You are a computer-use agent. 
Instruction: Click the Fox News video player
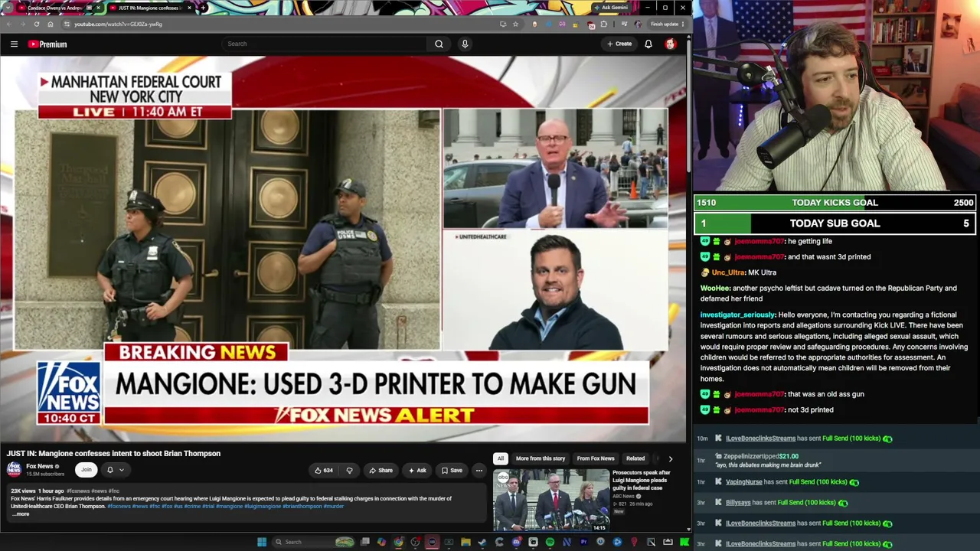[342, 249]
